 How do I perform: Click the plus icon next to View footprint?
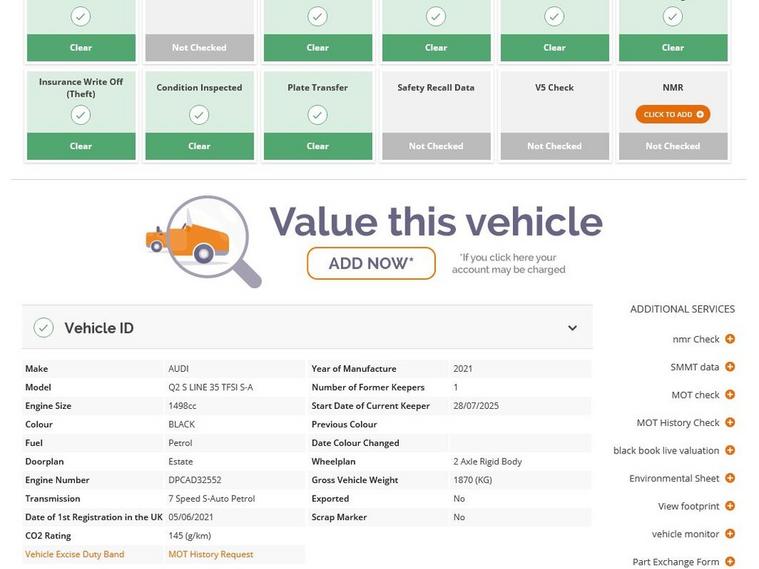point(730,506)
